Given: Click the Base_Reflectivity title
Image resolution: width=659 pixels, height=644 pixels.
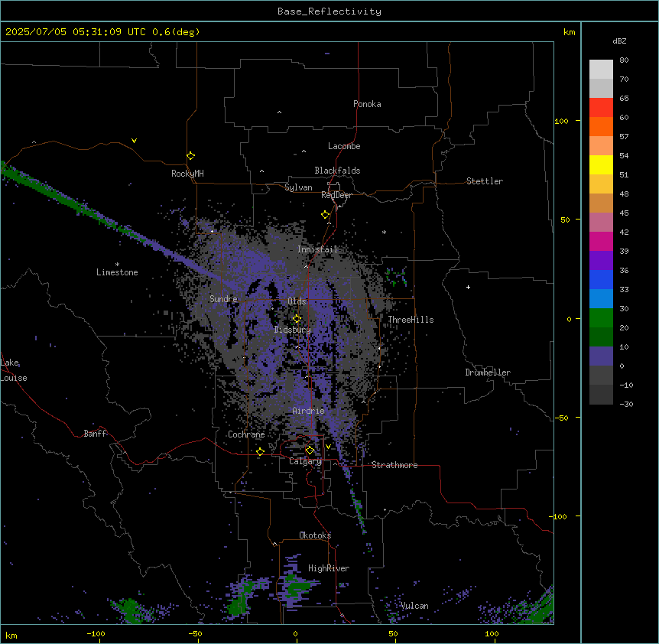Looking at the screenshot, I should coord(329,11).
